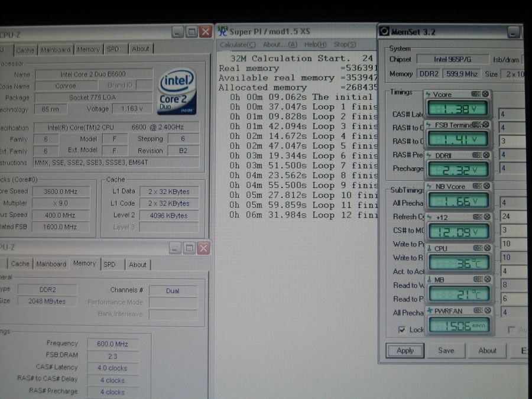Screen dimensions: 532x399
Task: Click the Apply button in MemSet
Action: [405, 351]
